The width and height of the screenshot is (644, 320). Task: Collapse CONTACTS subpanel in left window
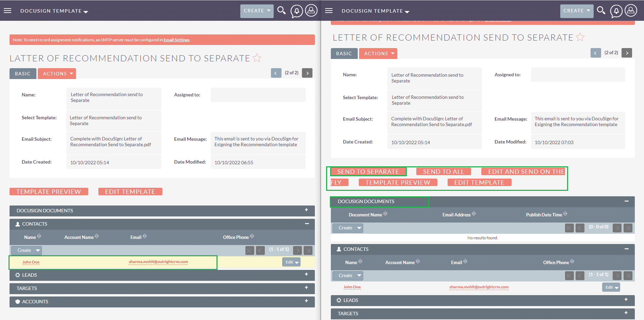307,224
